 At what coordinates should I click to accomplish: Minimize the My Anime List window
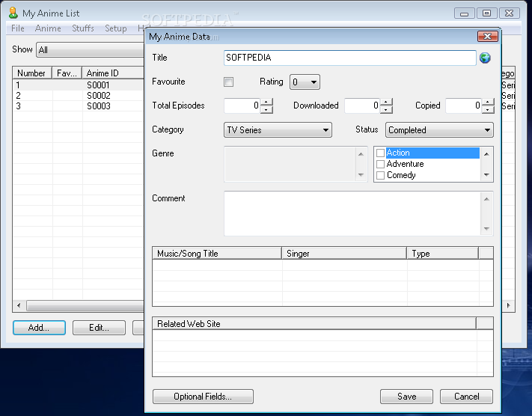pyautogui.click(x=464, y=13)
